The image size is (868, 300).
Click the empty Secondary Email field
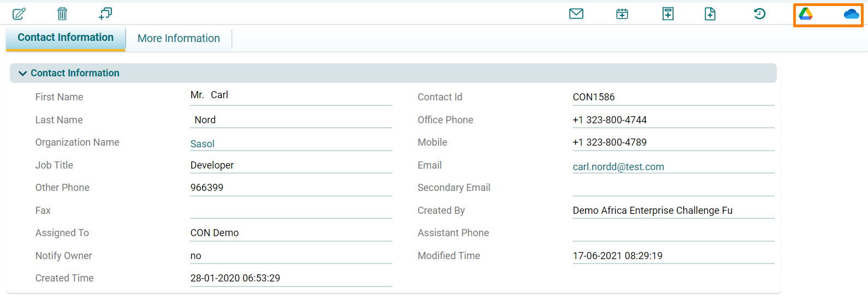click(x=673, y=188)
